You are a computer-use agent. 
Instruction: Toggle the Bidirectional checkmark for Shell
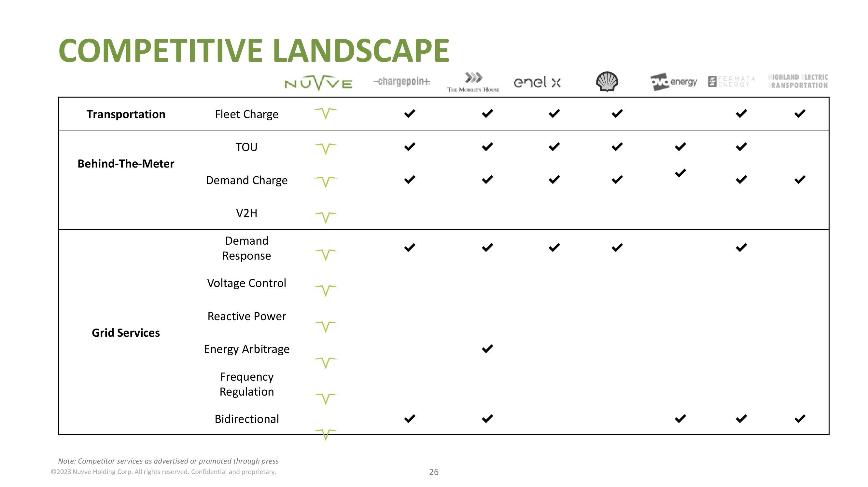(608, 419)
